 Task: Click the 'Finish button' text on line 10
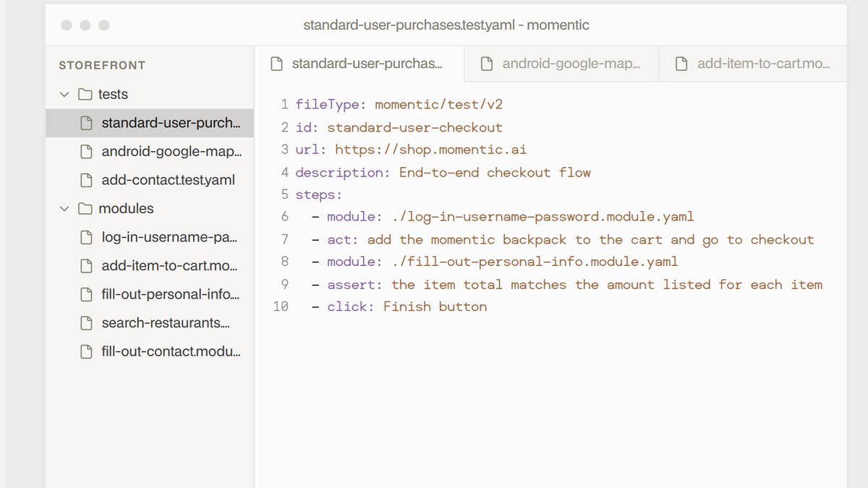(x=435, y=307)
